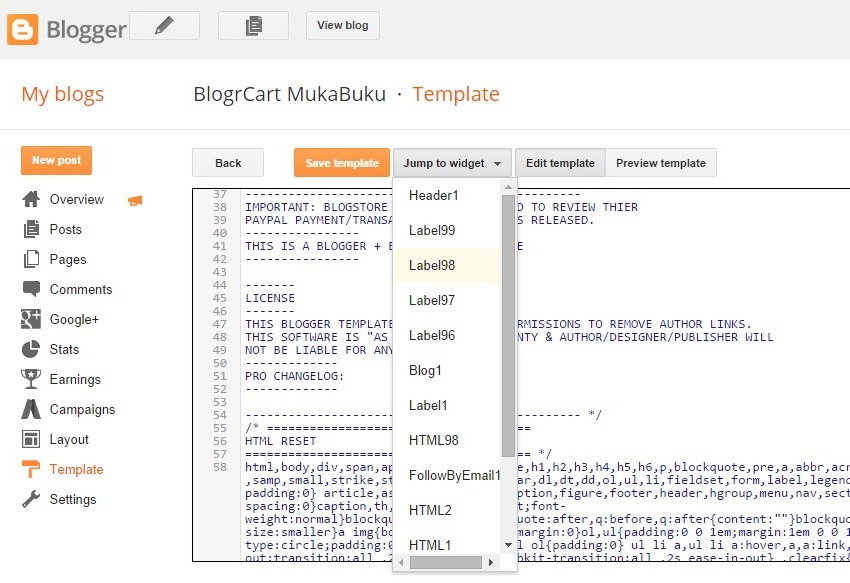
Task: Click the Google+ sidebar icon
Action: [x=31, y=319]
